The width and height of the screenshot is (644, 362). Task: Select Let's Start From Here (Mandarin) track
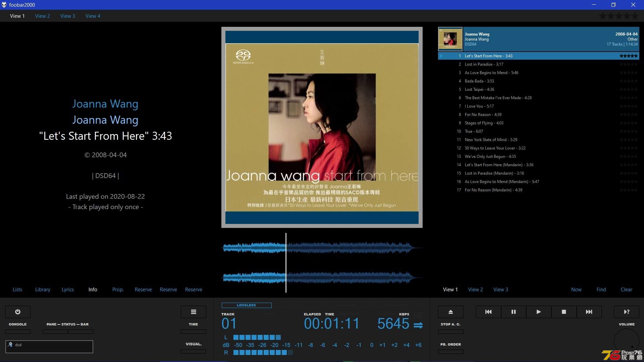pyautogui.click(x=539, y=165)
